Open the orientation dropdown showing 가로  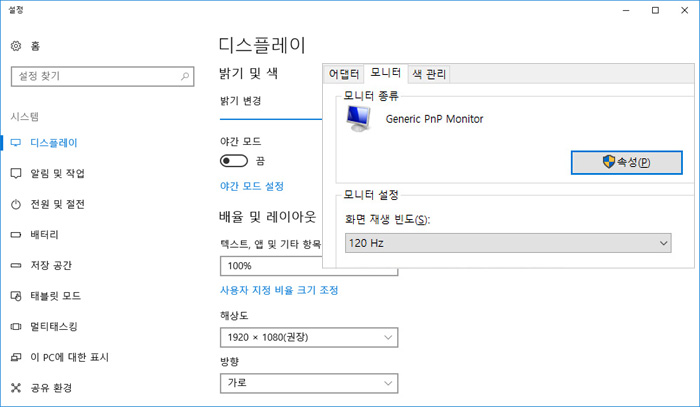308,383
